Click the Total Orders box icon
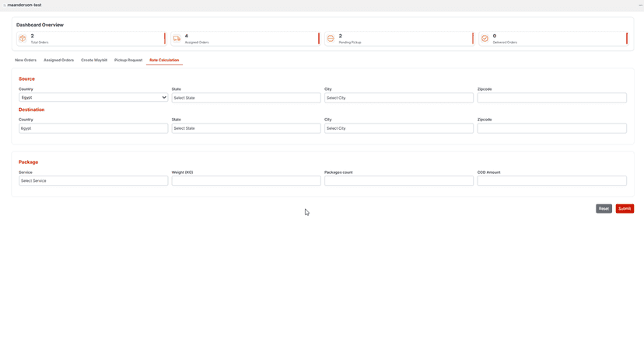644x362 pixels. coord(23,39)
